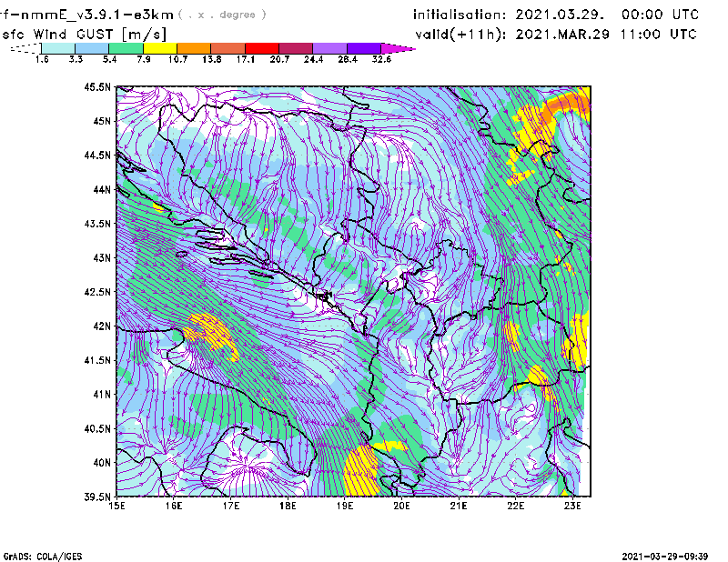Click the legend value 20.7
The width and height of the screenshot is (728, 562).
click(x=279, y=59)
